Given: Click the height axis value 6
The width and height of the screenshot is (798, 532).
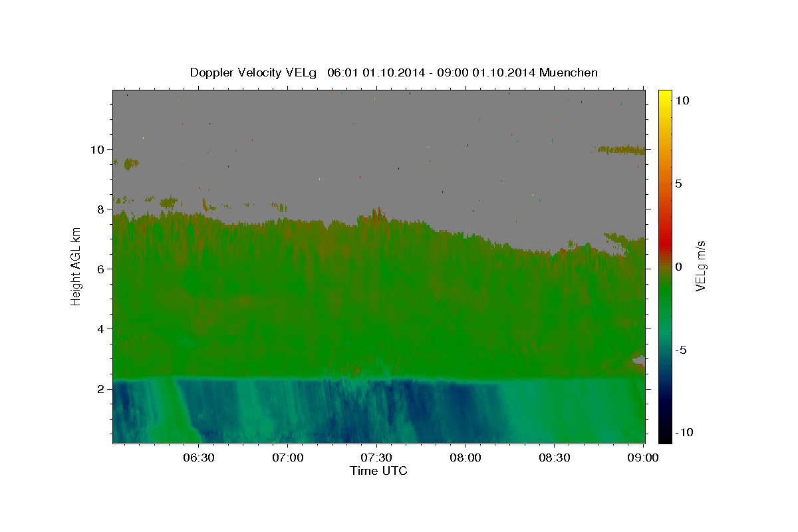Looking at the screenshot, I should [x=101, y=269].
